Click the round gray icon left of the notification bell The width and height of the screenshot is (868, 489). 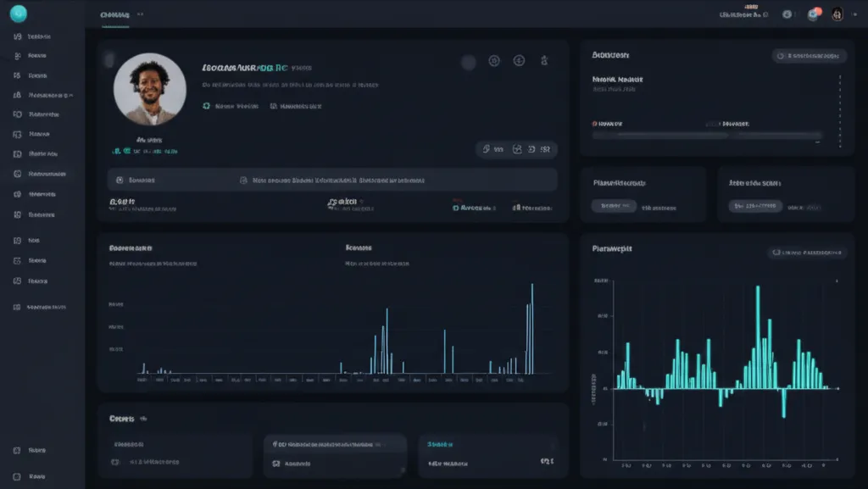[787, 14]
